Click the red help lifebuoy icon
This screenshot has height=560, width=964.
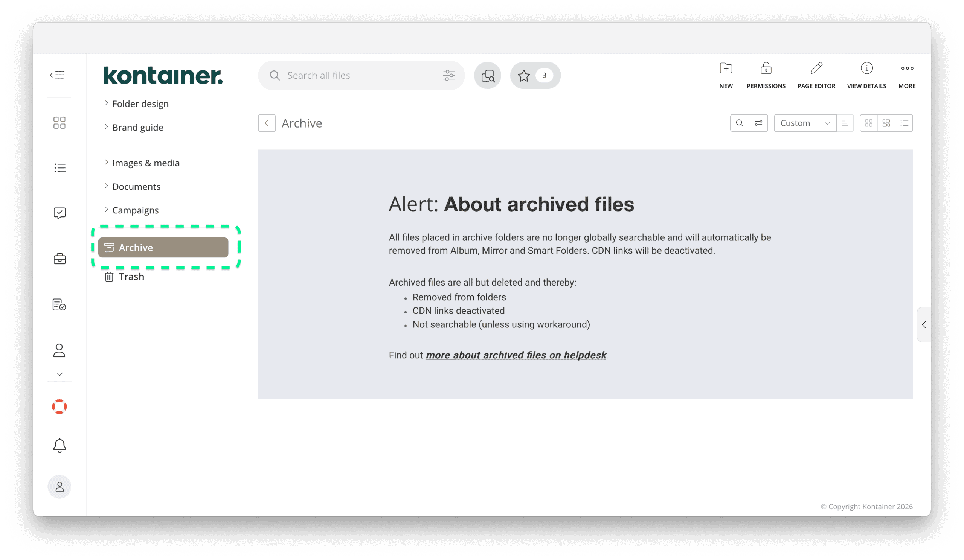click(x=59, y=406)
